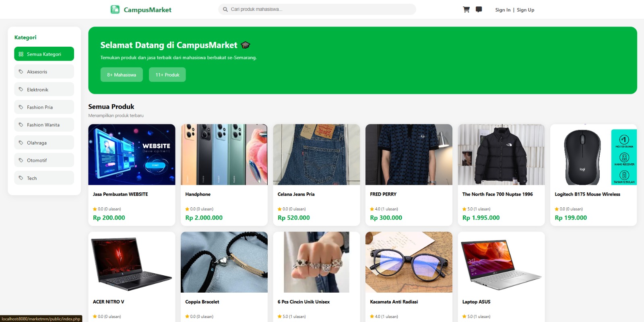This screenshot has width=644, height=322.
Task: Click the Rp 520.000 price
Action: pos(293,218)
